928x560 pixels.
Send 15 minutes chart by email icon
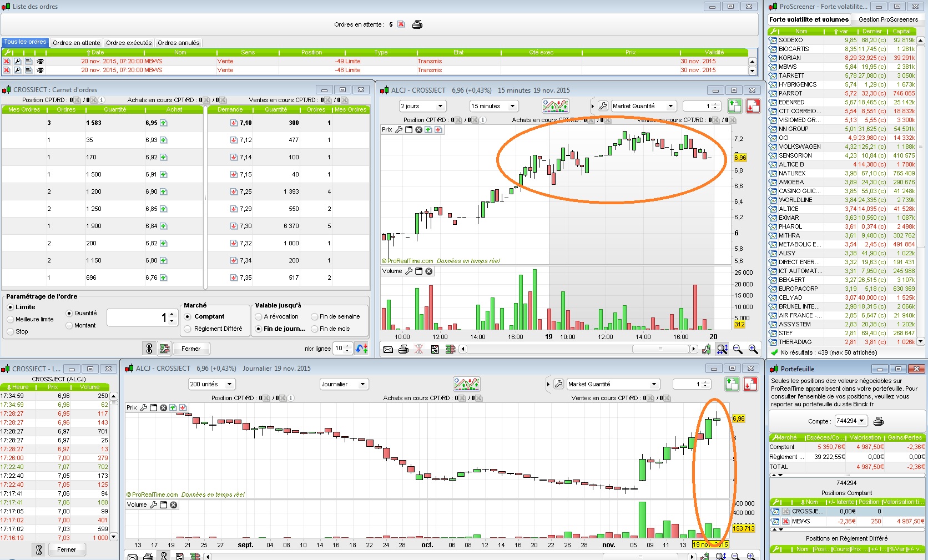click(388, 349)
